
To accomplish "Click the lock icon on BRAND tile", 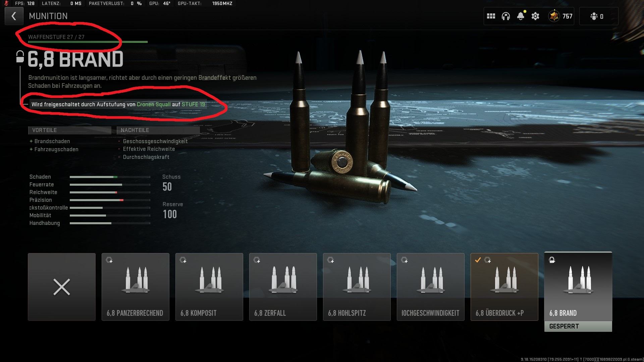I will [x=552, y=260].
